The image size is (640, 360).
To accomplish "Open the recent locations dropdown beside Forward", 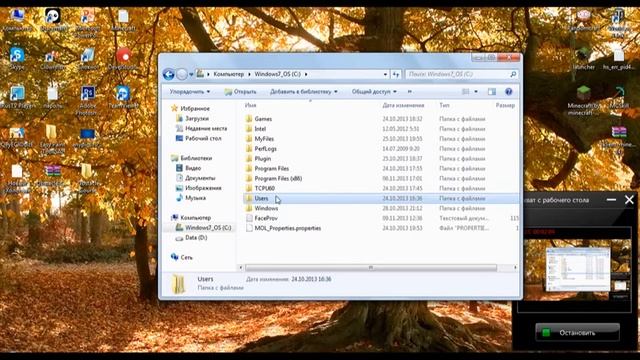I will pyautogui.click(x=191, y=75).
